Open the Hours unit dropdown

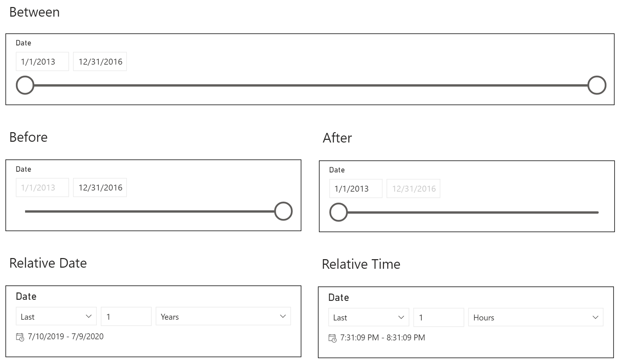[535, 317]
